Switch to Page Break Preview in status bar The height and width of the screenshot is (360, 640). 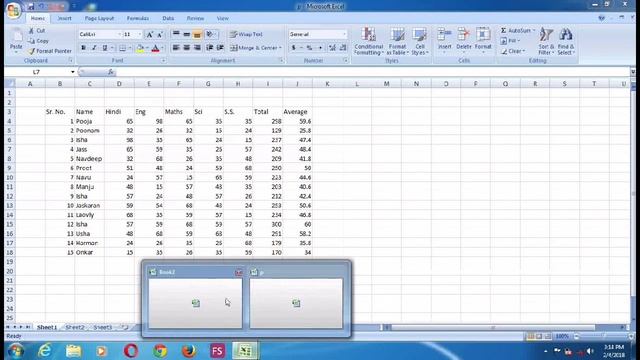click(x=548, y=336)
